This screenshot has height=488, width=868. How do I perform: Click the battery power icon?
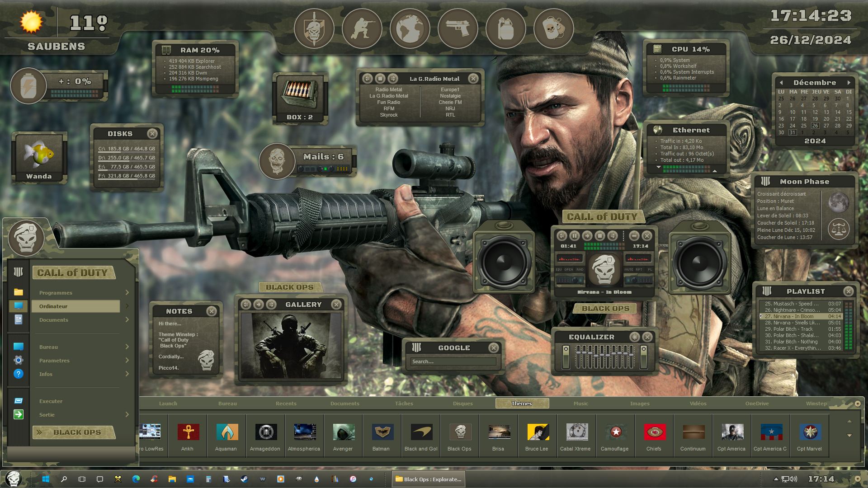pos(28,86)
